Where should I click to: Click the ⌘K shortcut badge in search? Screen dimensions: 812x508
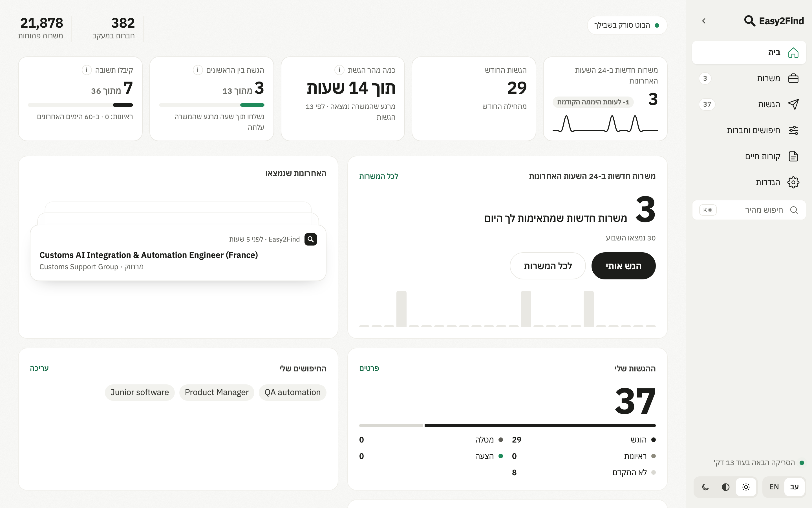[708, 210]
